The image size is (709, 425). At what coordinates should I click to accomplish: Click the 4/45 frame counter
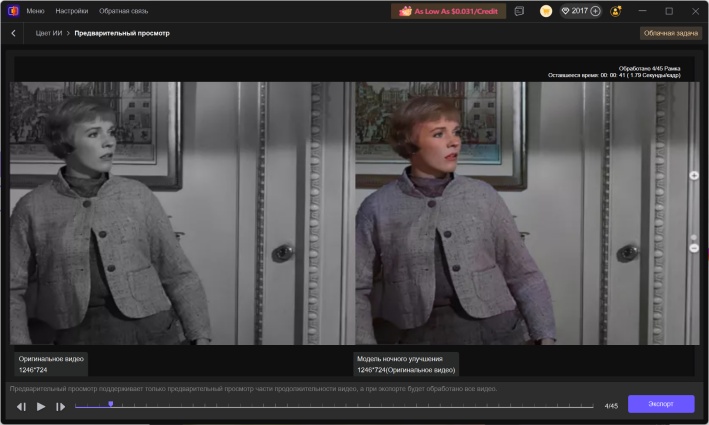point(611,406)
